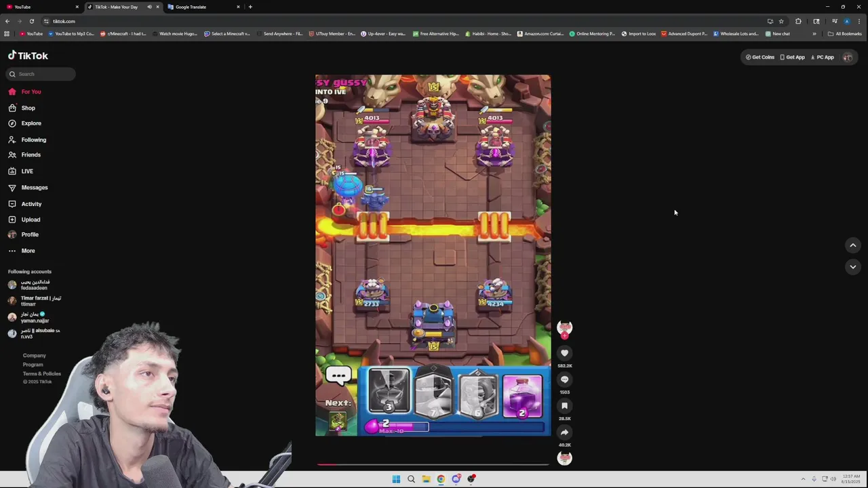
Task: Click Get Coins in the top bar
Action: pos(760,57)
